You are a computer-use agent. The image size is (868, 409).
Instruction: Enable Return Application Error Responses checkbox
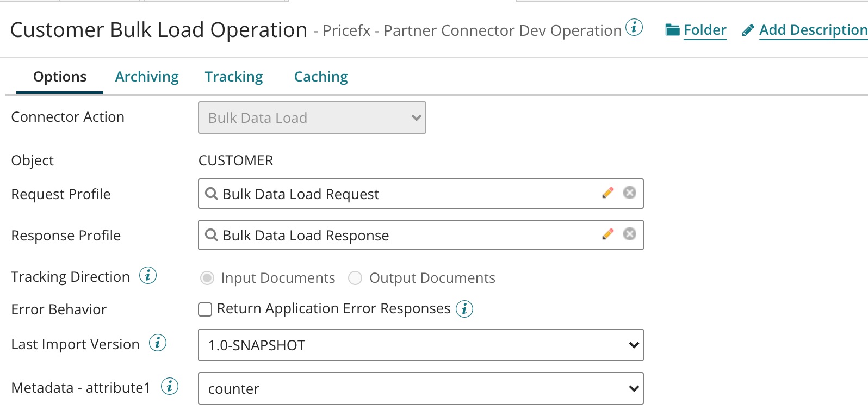click(x=205, y=309)
